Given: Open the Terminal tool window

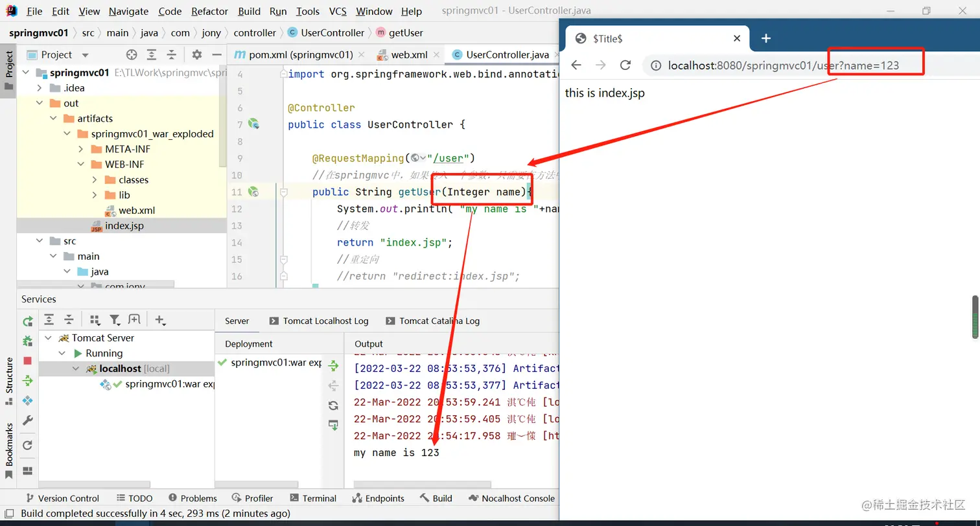Looking at the screenshot, I should pos(313,498).
